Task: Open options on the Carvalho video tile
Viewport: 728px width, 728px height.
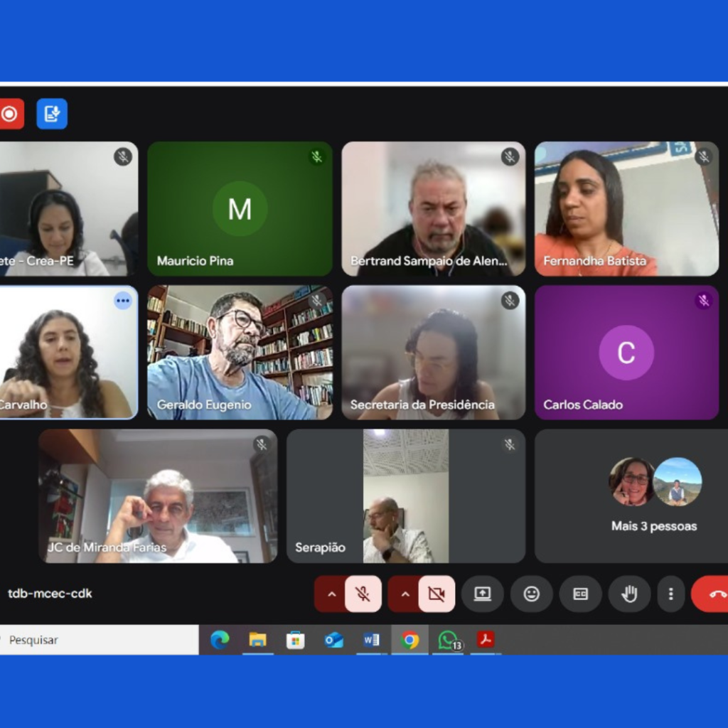Action: (123, 301)
